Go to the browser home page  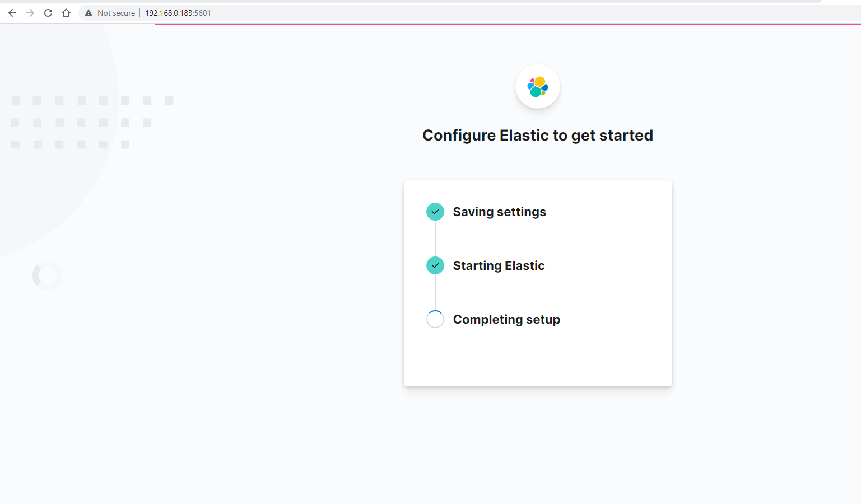[66, 13]
